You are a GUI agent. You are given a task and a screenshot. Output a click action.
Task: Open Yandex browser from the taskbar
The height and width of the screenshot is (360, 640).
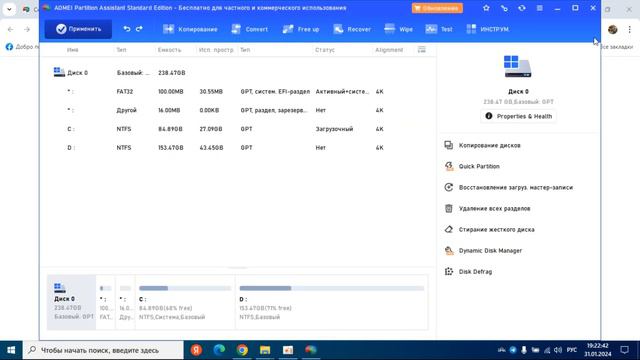[196, 350]
